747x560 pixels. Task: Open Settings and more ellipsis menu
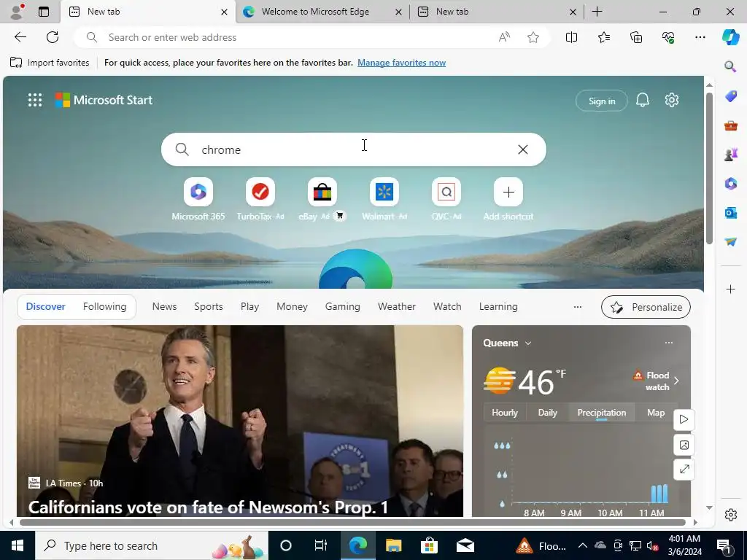700,37
